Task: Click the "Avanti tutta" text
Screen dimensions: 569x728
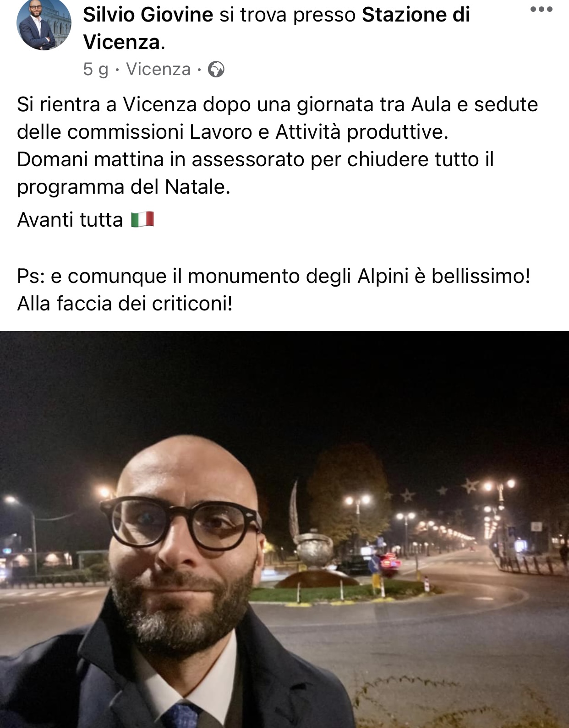Action: pos(70,220)
